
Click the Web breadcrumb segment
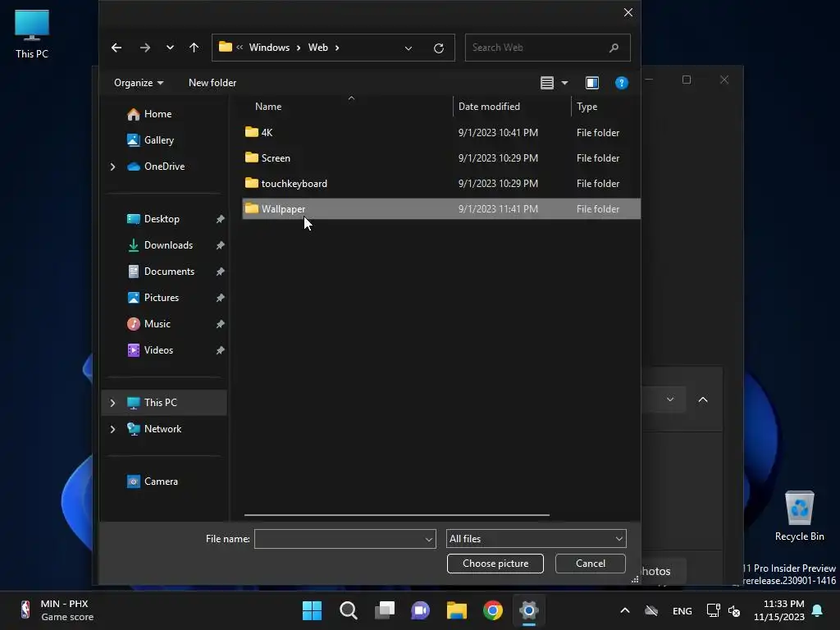click(317, 47)
